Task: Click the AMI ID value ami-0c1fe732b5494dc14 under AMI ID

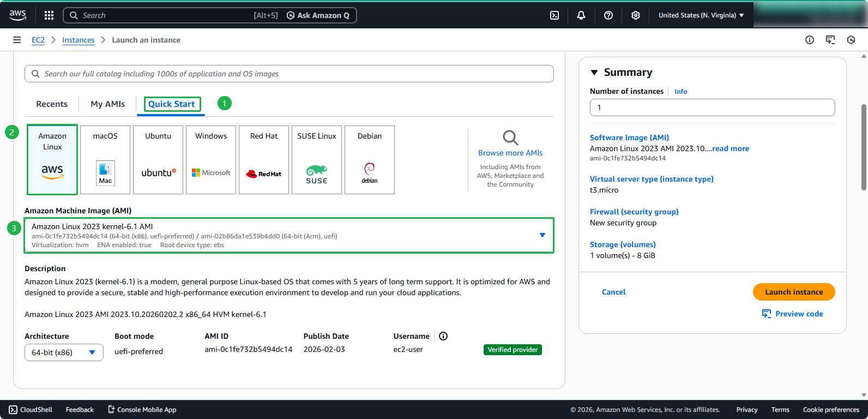Action: pyautogui.click(x=249, y=349)
